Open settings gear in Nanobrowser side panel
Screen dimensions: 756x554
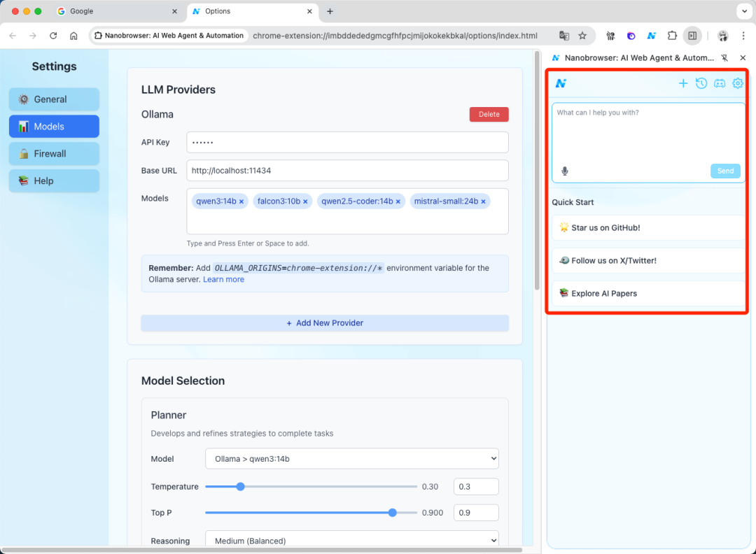click(738, 83)
